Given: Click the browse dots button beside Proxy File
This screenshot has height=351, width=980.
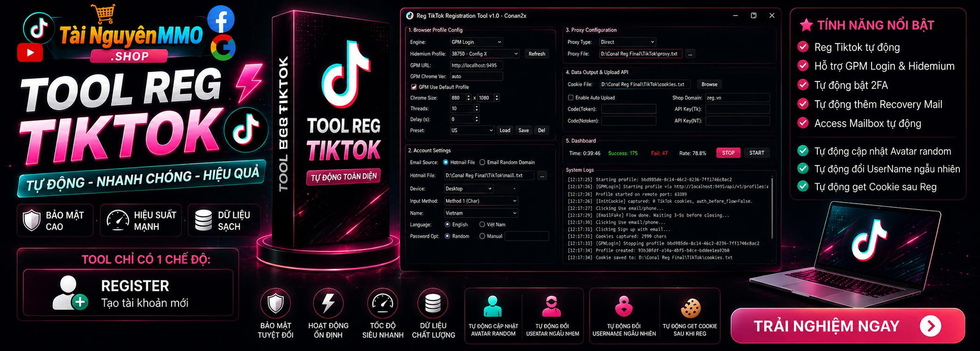Looking at the screenshot, I should pyautogui.click(x=690, y=54).
